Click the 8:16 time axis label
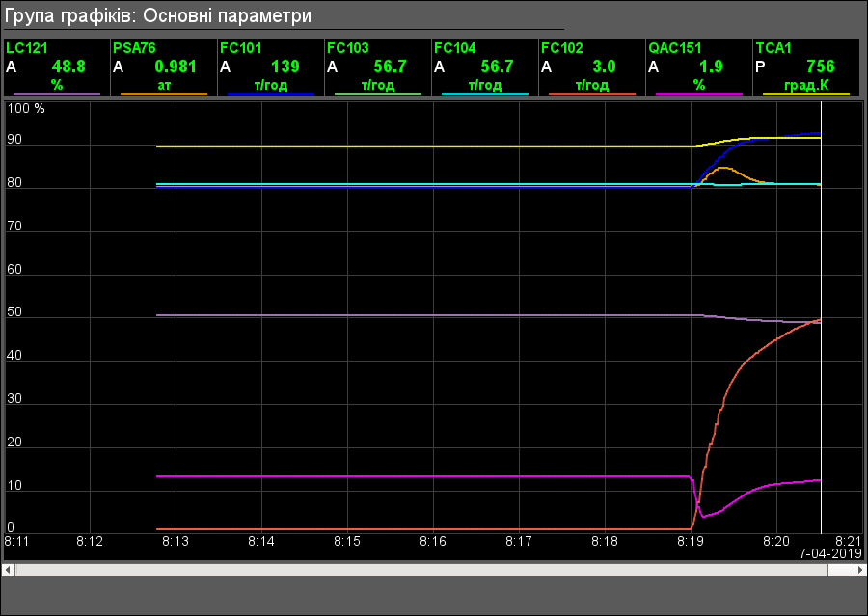Screen dimensions: 868x616 433,541
